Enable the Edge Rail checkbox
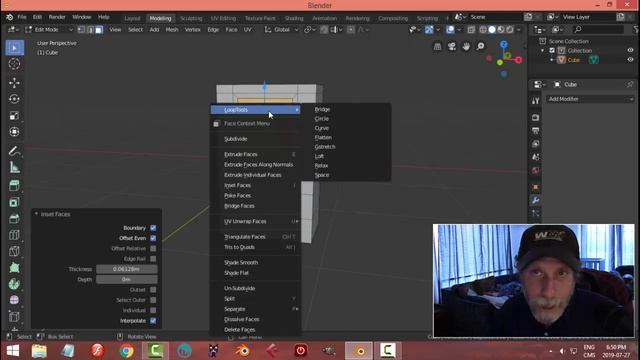 click(x=153, y=259)
